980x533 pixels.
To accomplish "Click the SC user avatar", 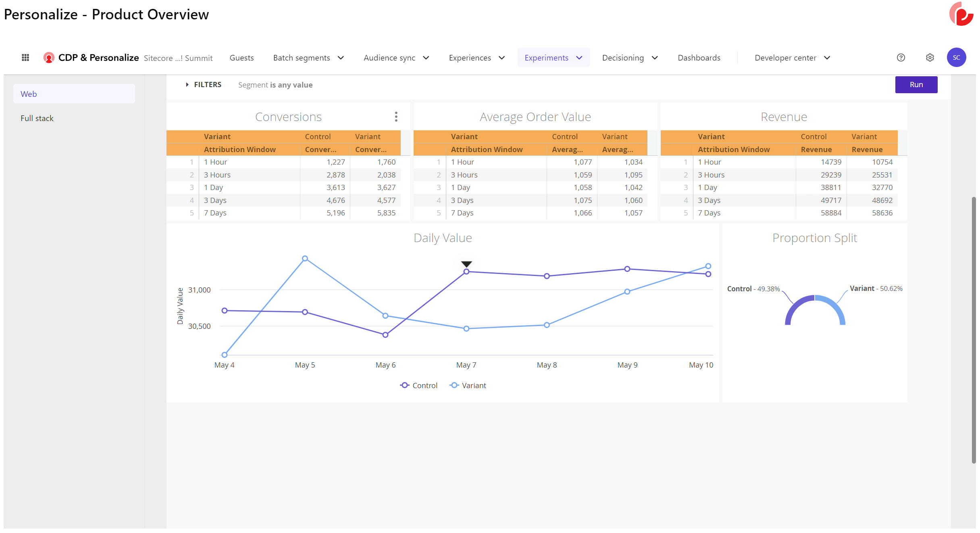I will 956,58.
